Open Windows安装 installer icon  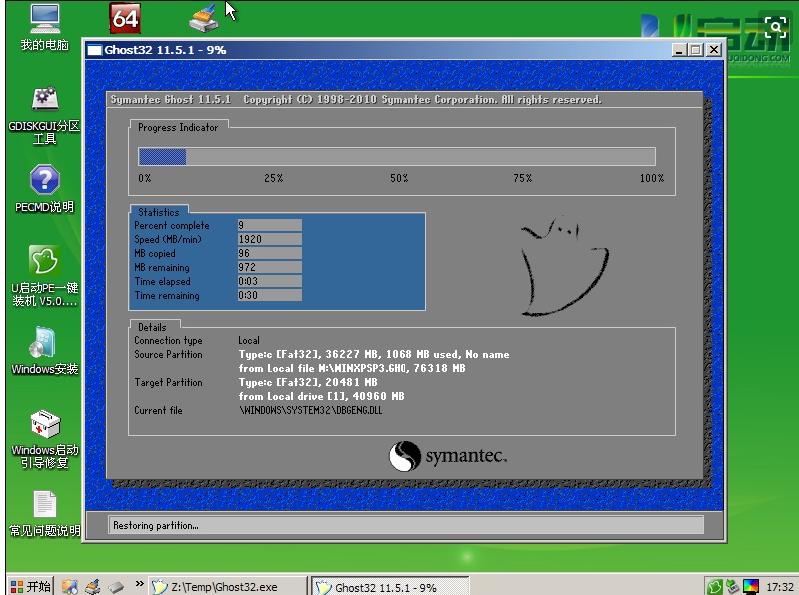[x=44, y=350]
